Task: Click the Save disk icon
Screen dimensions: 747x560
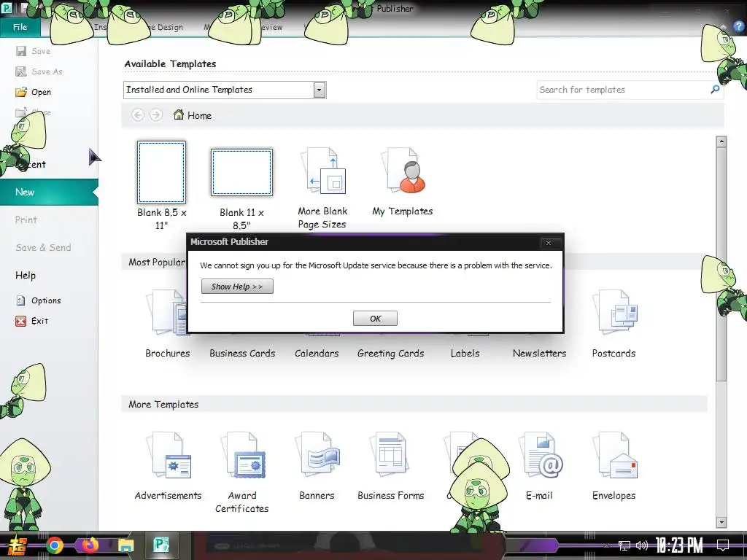Action: point(21,51)
